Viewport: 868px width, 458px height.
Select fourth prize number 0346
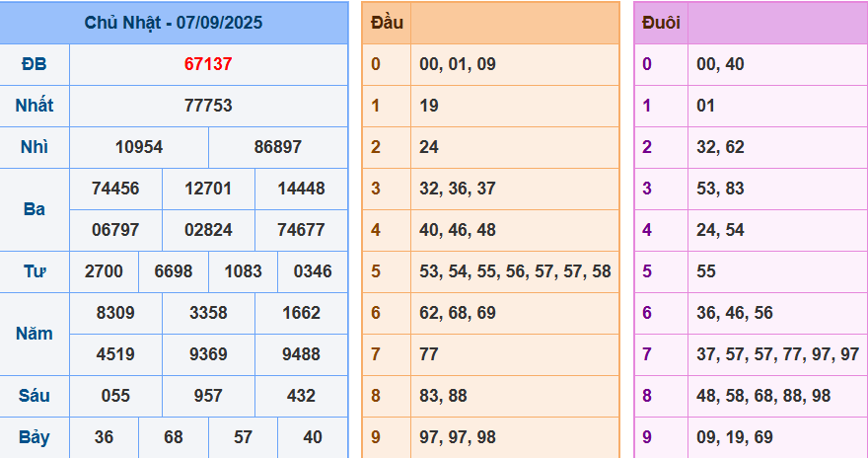[x=313, y=271]
